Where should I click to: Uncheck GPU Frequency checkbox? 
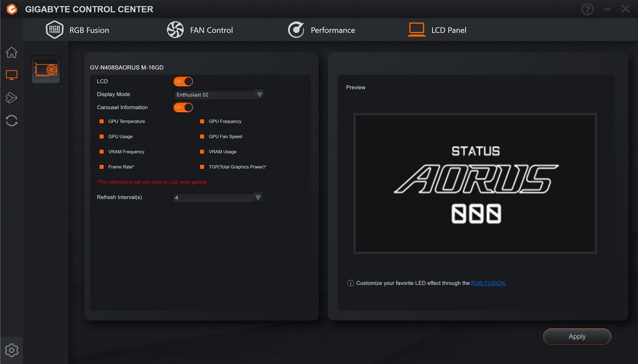202,121
